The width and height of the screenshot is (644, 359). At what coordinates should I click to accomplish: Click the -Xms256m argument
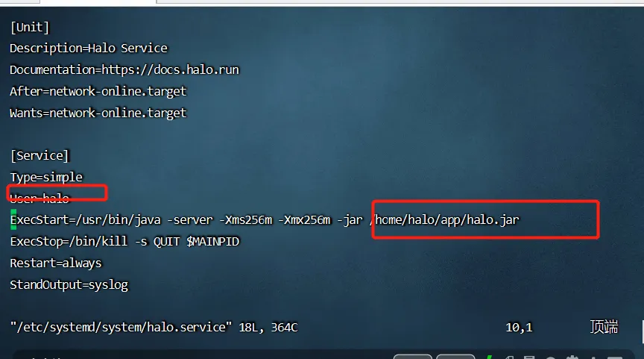(x=246, y=220)
